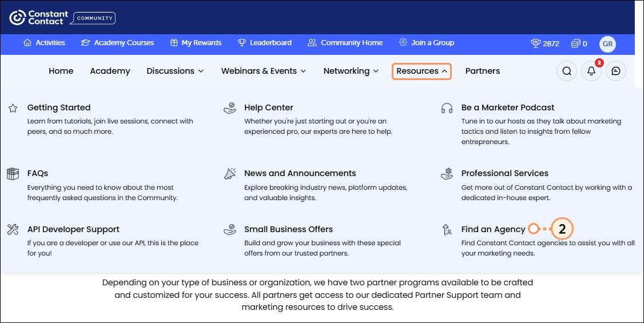The image size is (644, 323).
Task: Click the Small Business Offers hand icon
Action: tap(229, 229)
